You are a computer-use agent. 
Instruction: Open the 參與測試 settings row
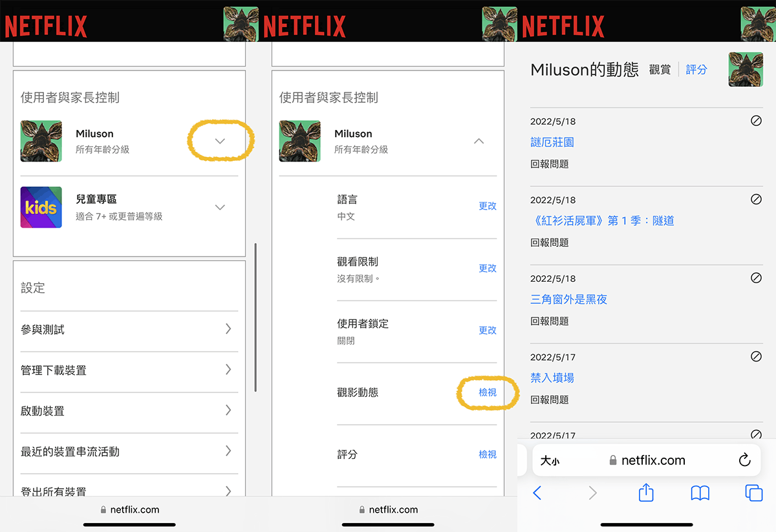coord(129,330)
